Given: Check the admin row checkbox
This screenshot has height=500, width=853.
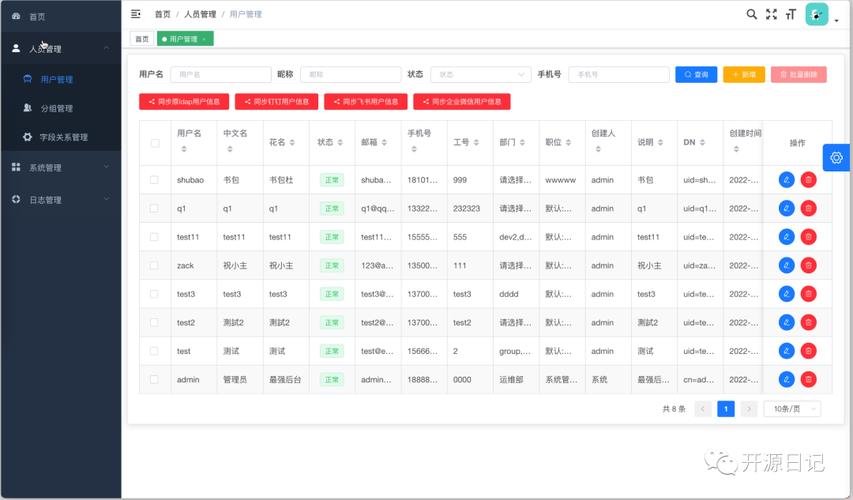Looking at the screenshot, I should pos(154,380).
